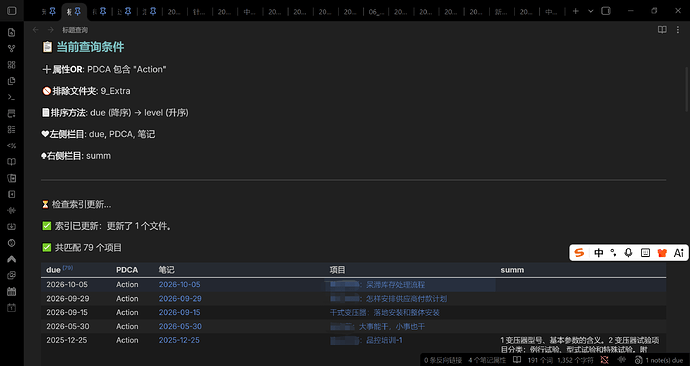Image resolution: width=690 pixels, height=366 pixels.
Task: Click the download arrow ribbon icon
Action: click(12, 227)
